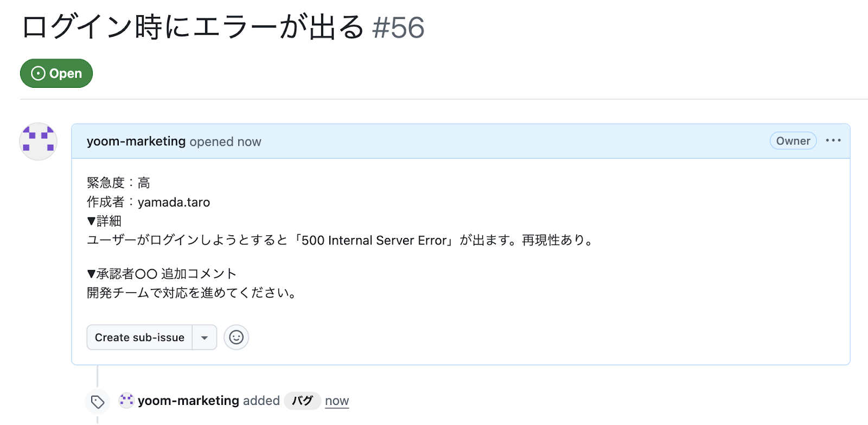This screenshot has width=868, height=425.
Task: Click the Owner badge in the comment header
Action: click(793, 141)
